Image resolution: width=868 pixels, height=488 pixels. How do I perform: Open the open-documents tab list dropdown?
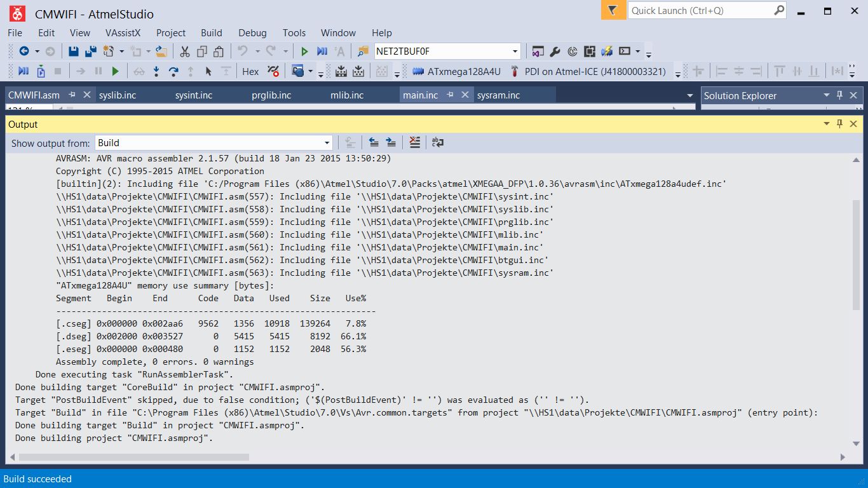[x=690, y=95]
